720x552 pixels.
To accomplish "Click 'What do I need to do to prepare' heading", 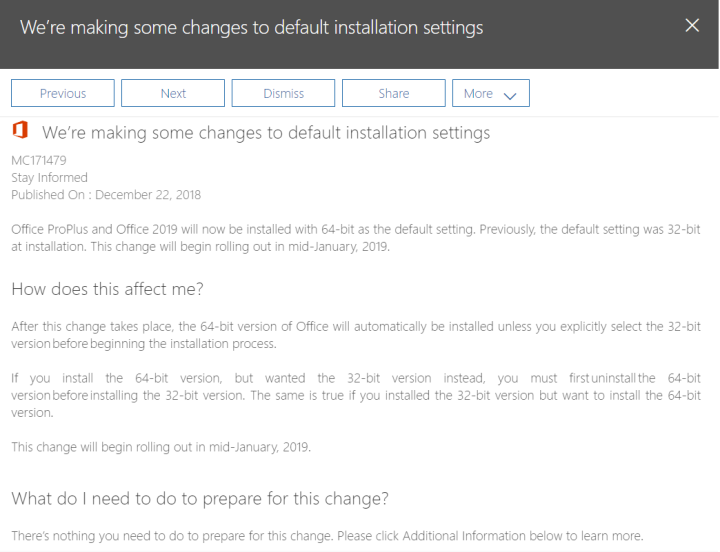I will (x=200, y=498).
